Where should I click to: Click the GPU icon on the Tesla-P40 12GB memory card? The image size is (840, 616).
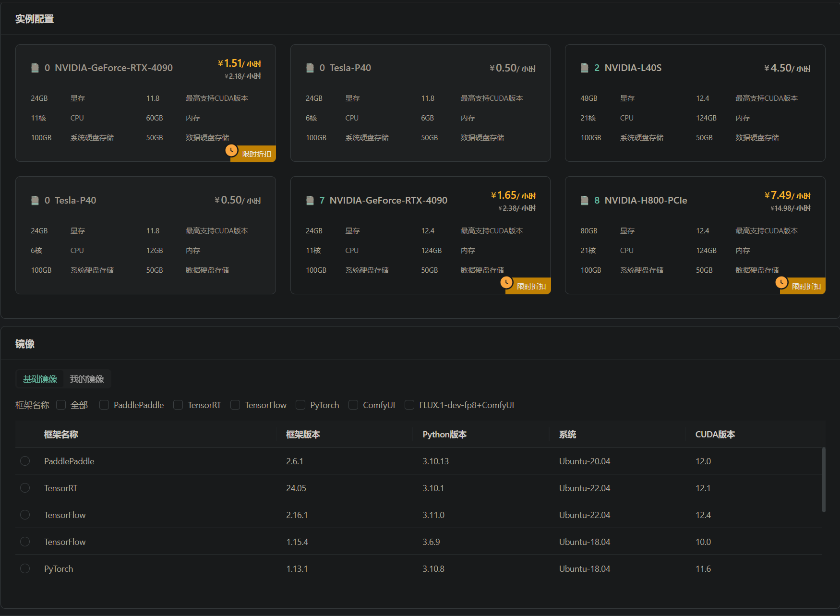[x=35, y=200]
